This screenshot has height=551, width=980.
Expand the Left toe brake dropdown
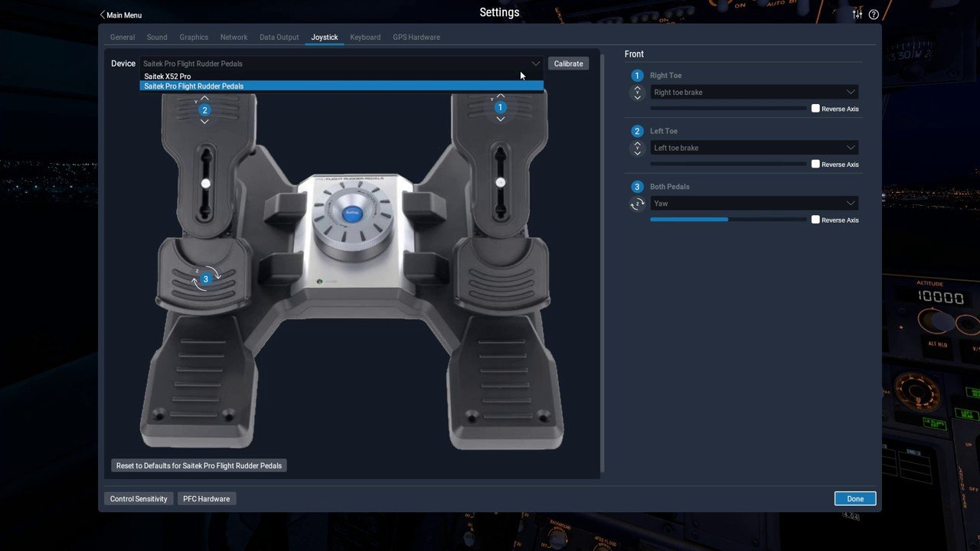(x=753, y=148)
